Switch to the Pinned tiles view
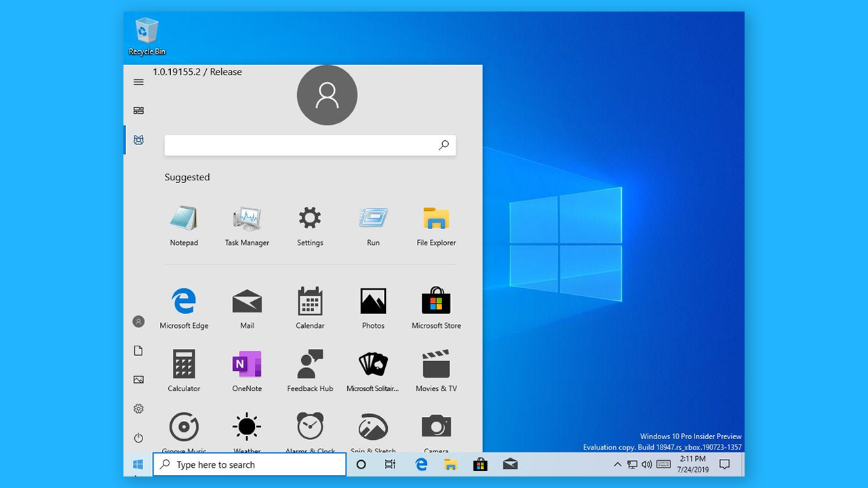The height and width of the screenshot is (488, 868). [x=138, y=110]
